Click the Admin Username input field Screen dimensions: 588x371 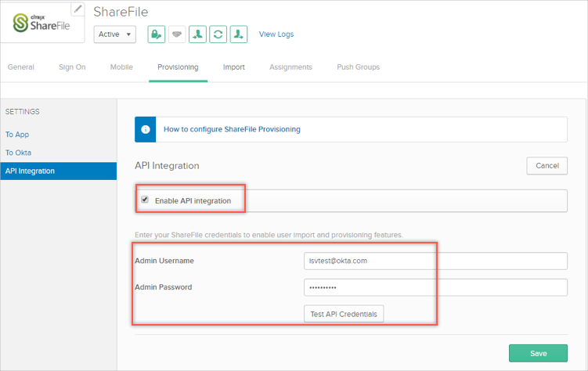point(435,261)
